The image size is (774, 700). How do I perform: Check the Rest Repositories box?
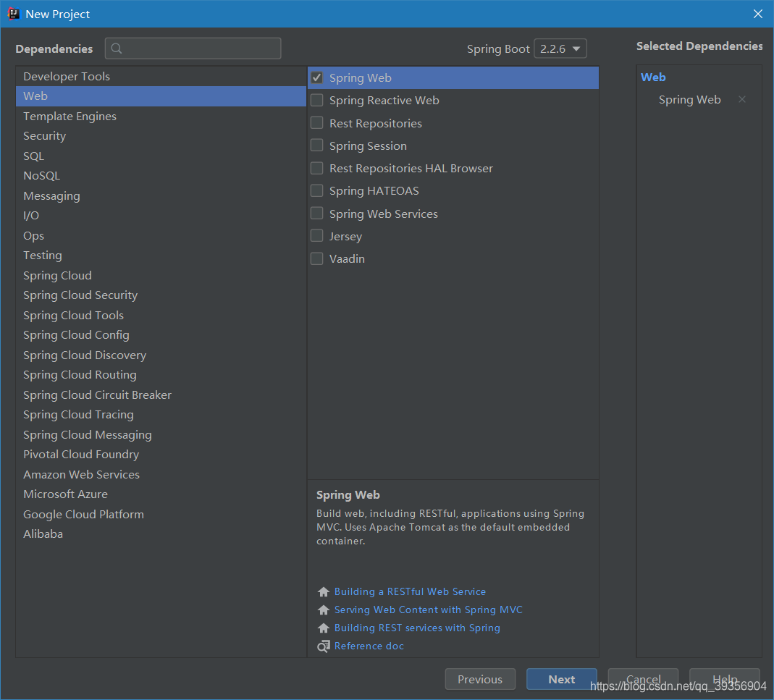pos(317,123)
